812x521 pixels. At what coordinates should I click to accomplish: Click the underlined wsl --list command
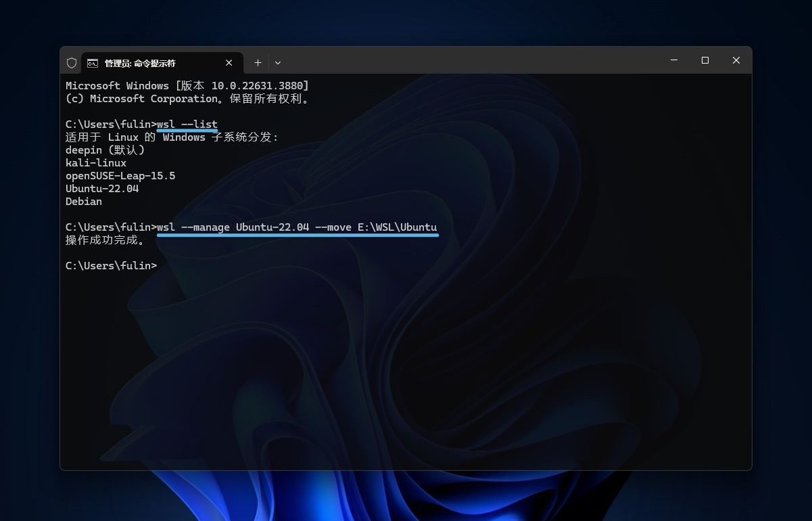click(187, 124)
